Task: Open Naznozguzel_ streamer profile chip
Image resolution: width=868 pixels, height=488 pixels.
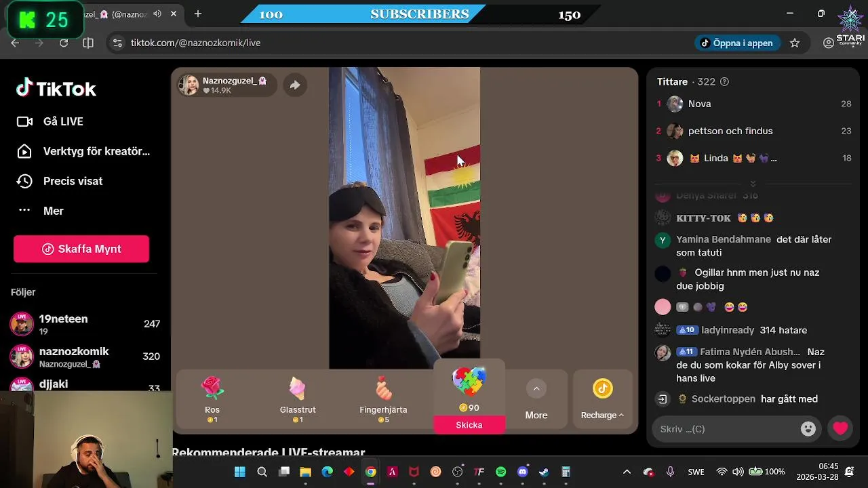Action: tap(226, 85)
